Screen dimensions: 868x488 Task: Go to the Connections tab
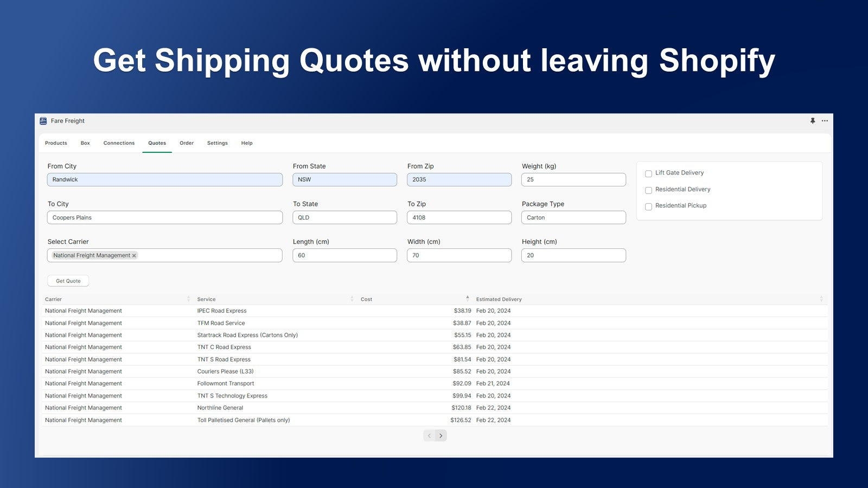coord(119,143)
